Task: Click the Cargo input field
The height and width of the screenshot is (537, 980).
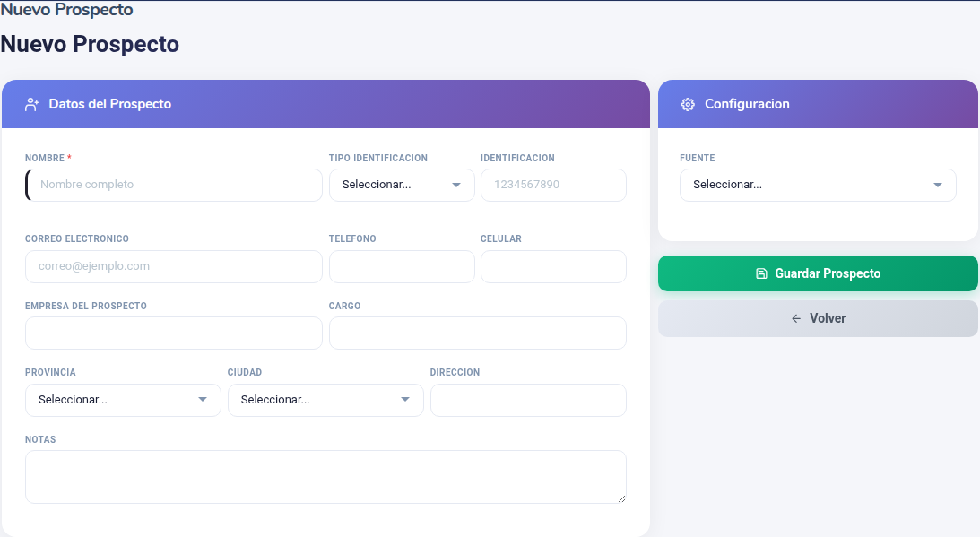Action: (x=478, y=333)
